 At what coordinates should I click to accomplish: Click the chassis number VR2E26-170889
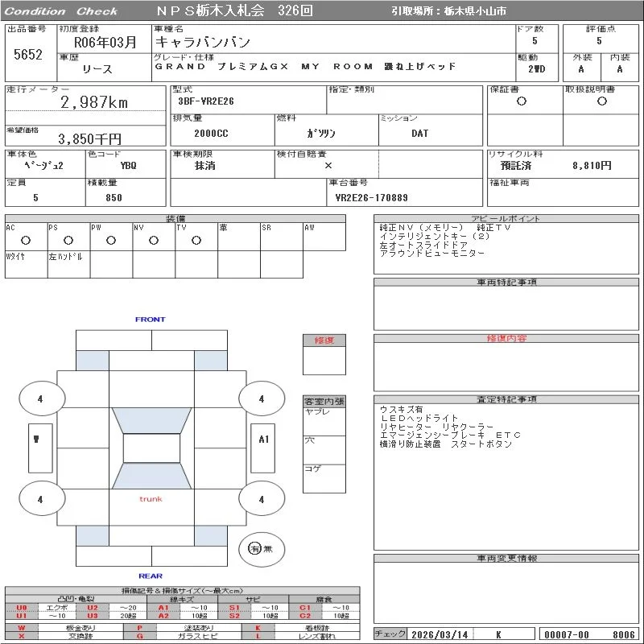point(371,198)
